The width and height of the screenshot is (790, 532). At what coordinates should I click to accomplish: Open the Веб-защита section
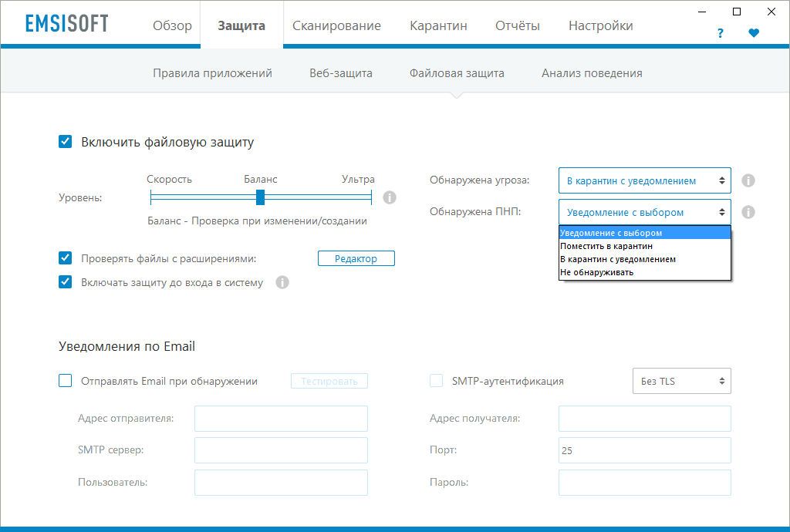tap(341, 72)
